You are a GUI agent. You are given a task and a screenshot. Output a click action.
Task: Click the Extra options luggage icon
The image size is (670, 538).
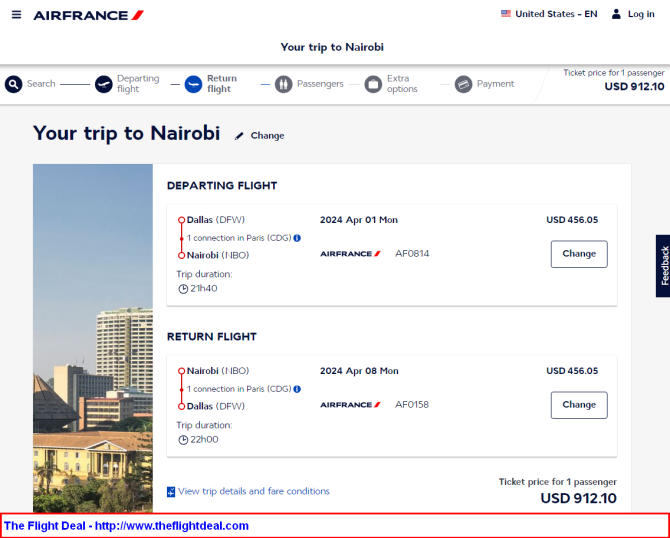tap(373, 84)
